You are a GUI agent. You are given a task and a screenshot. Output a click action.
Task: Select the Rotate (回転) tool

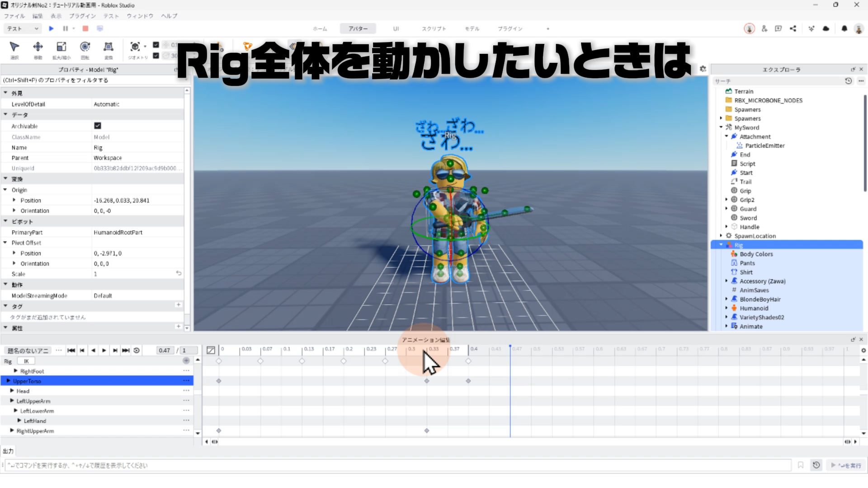85,47
